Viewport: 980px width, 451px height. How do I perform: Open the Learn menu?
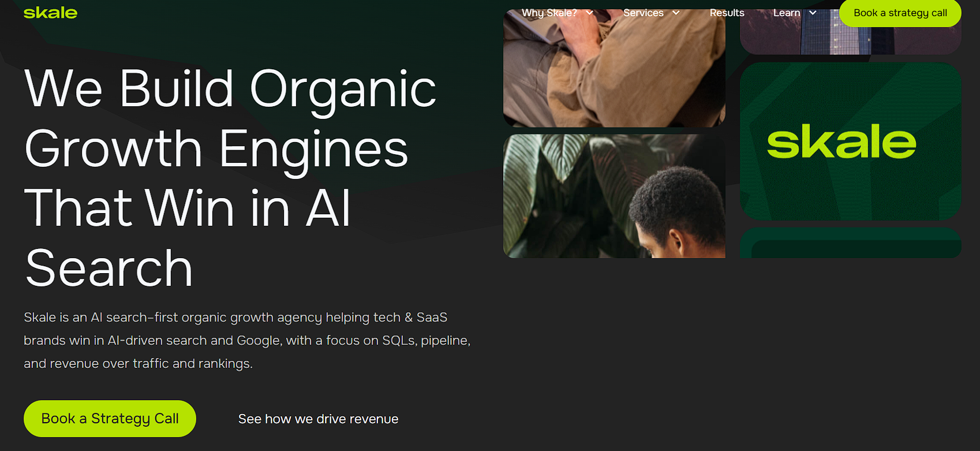pyautogui.click(x=787, y=13)
